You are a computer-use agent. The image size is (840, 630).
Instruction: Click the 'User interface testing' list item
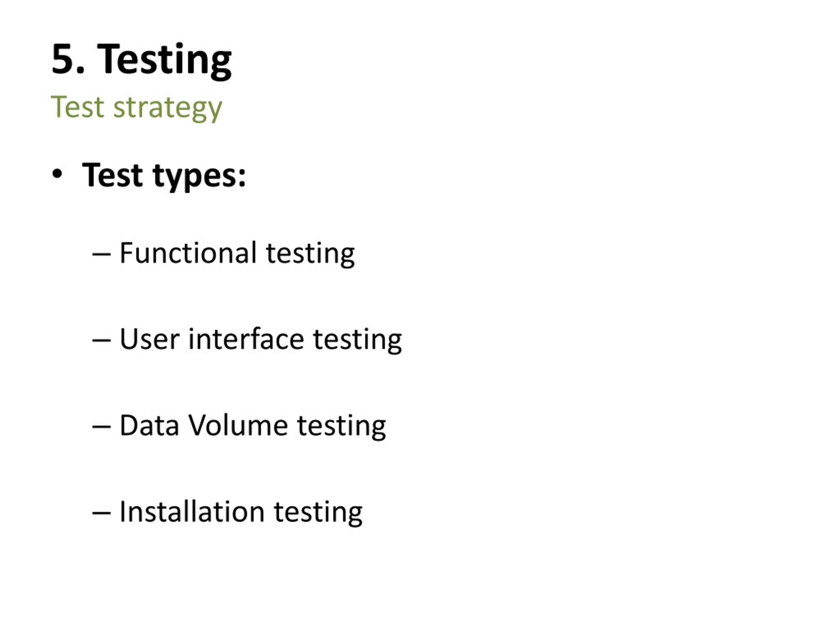click(x=261, y=340)
